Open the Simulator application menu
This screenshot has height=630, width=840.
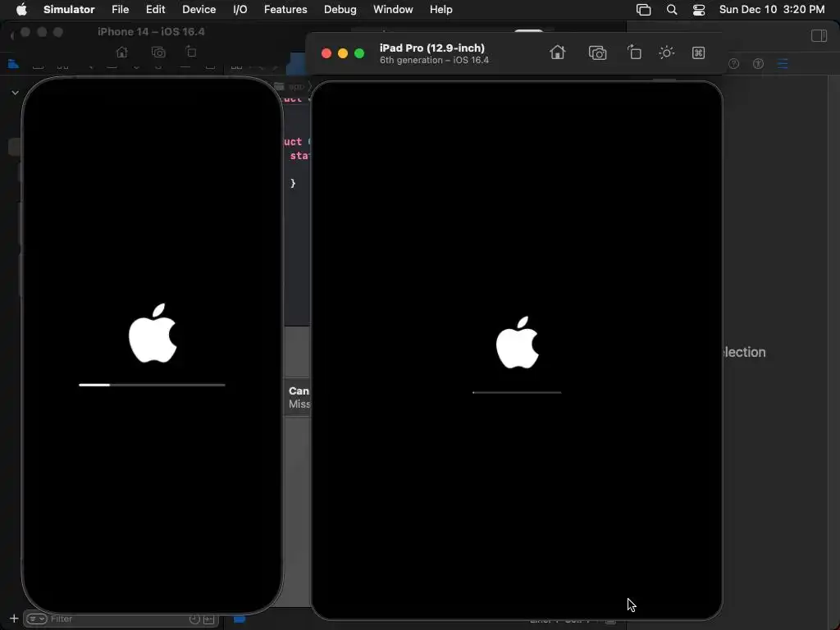pyautogui.click(x=69, y=10)
